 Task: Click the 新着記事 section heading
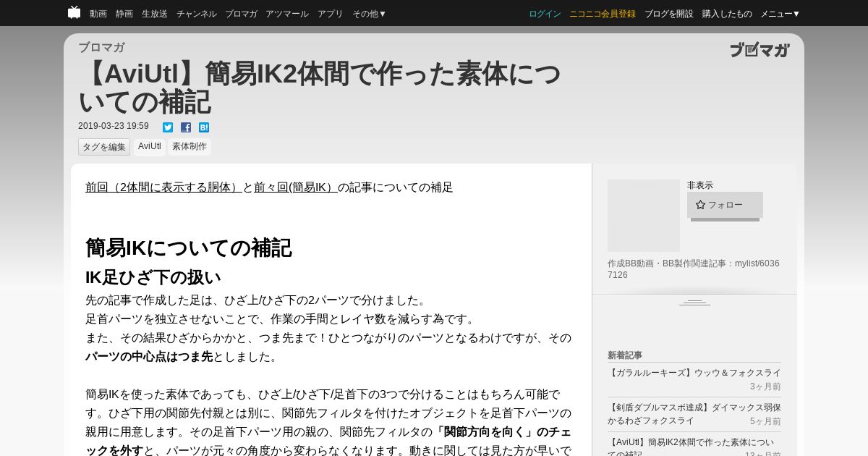[625, 355]
